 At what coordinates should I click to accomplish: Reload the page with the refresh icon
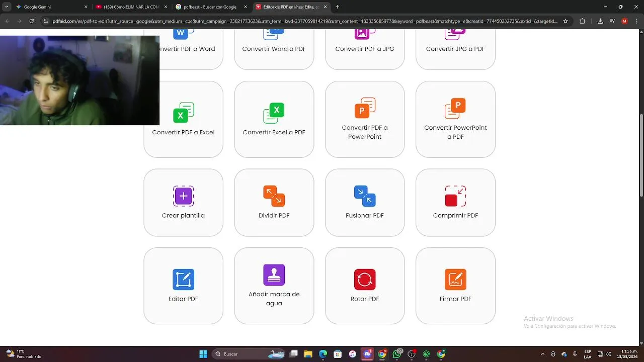coord(32,21)
